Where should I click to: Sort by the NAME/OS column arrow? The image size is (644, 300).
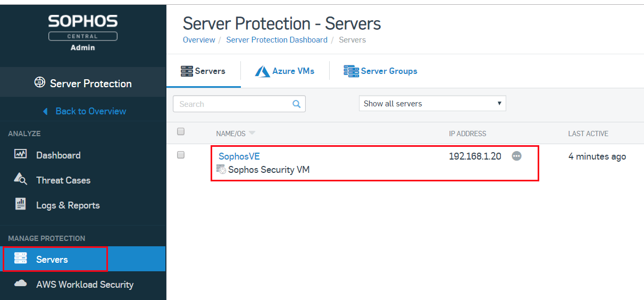(252, 133)
